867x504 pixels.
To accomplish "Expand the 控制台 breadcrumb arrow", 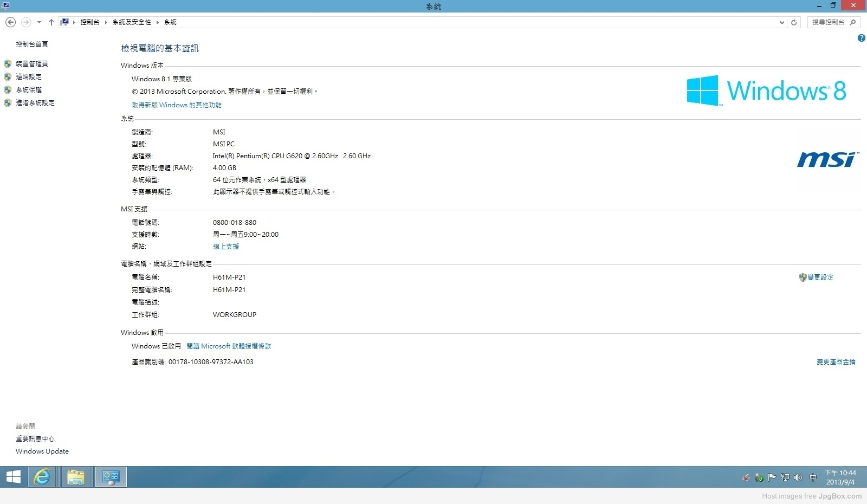I will coord(106,22).
